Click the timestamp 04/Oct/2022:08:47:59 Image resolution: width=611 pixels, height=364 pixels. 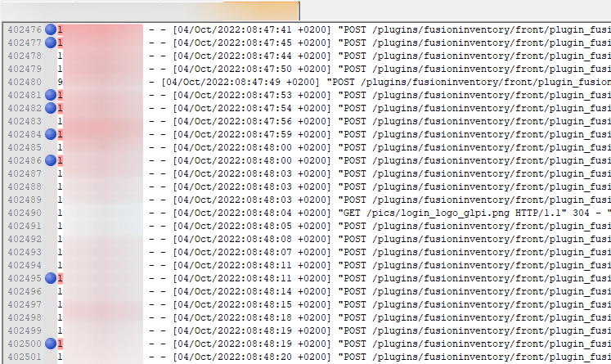pos(235,134)
